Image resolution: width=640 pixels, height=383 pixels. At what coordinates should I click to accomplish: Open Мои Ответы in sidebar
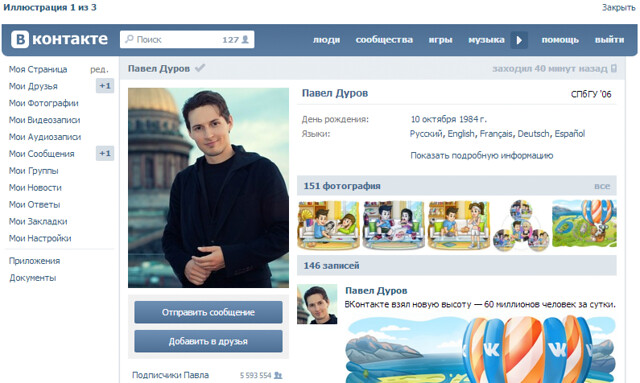pos(34,205)
